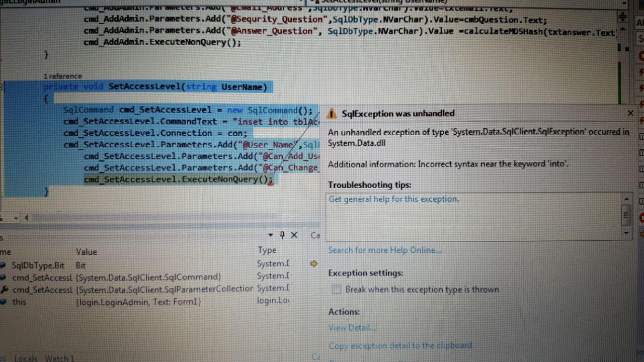The image size is (644, 362).
Task: Click the yellow execution pointer arrow icon
Action: pos(313,263)
